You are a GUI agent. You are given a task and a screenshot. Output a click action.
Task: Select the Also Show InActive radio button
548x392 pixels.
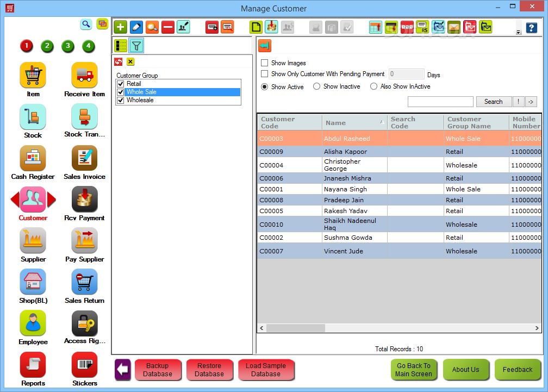pyautogui.click(x=373, y=86)
